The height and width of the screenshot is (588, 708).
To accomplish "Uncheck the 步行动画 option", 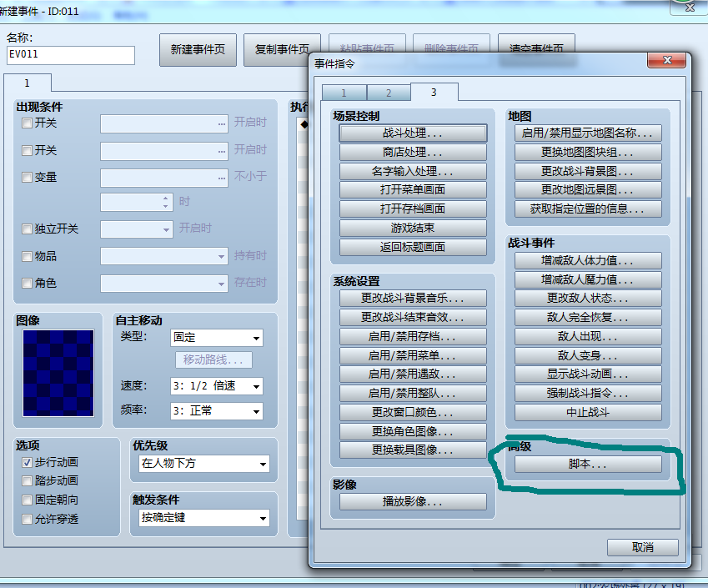I will pos(27,462).
